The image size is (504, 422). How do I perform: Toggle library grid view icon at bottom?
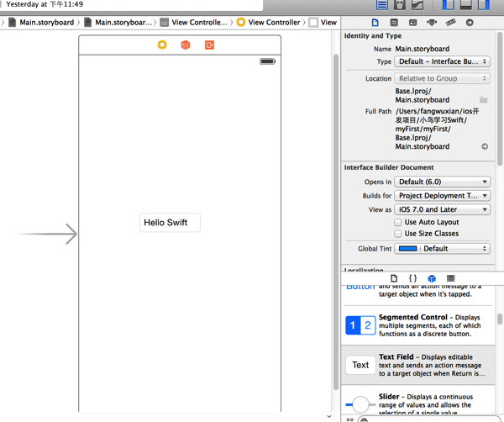[x=350, y=419]
